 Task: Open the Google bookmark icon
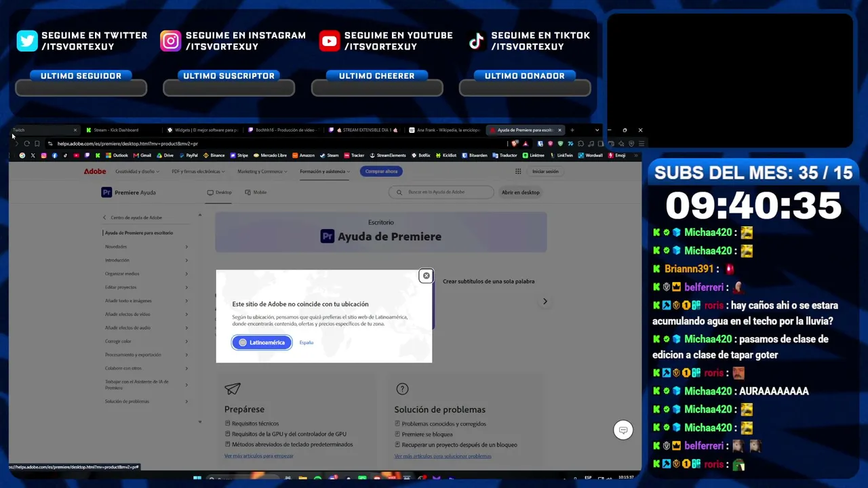click(x=22, y=155)
